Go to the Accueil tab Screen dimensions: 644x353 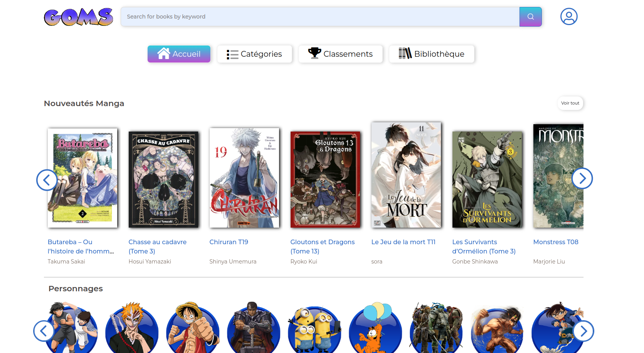tap(179, 54)
